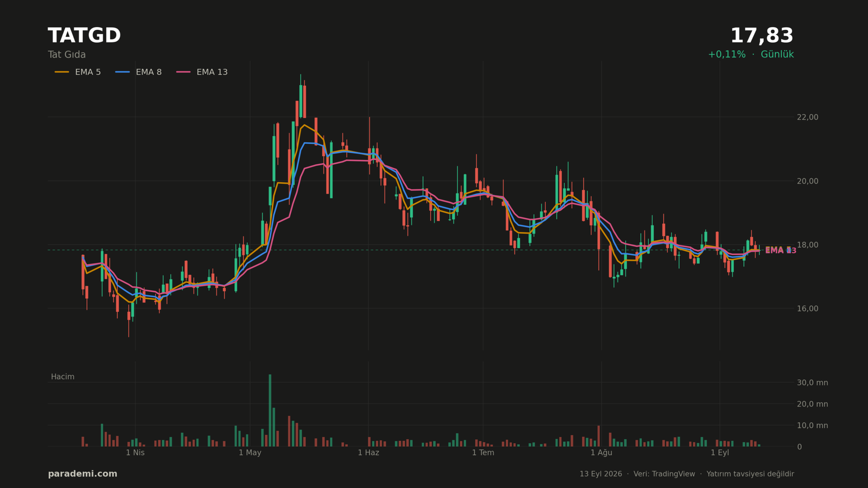Click the 1 Ağu date label
Screen dimensions: 868x488
[601, 453]
